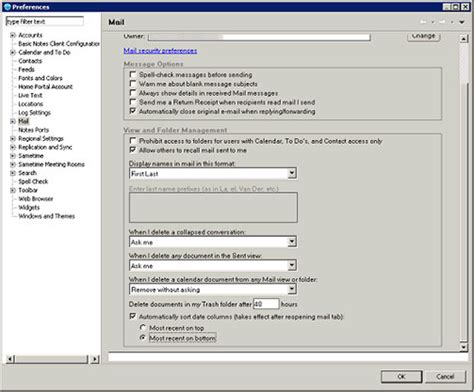Select Contacts in preferences tree
Screen dimensions: 474x392
coord(30,61)
